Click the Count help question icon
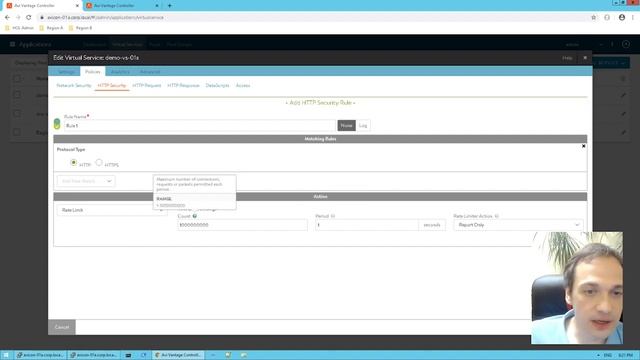This screenshot has width=640, height=360. click(x=195, y=216)
